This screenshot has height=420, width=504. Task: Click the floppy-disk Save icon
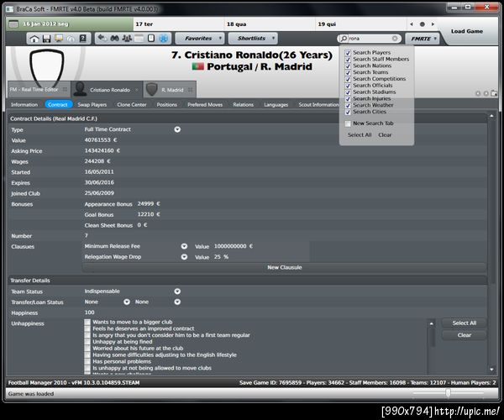tap(46, 39)
